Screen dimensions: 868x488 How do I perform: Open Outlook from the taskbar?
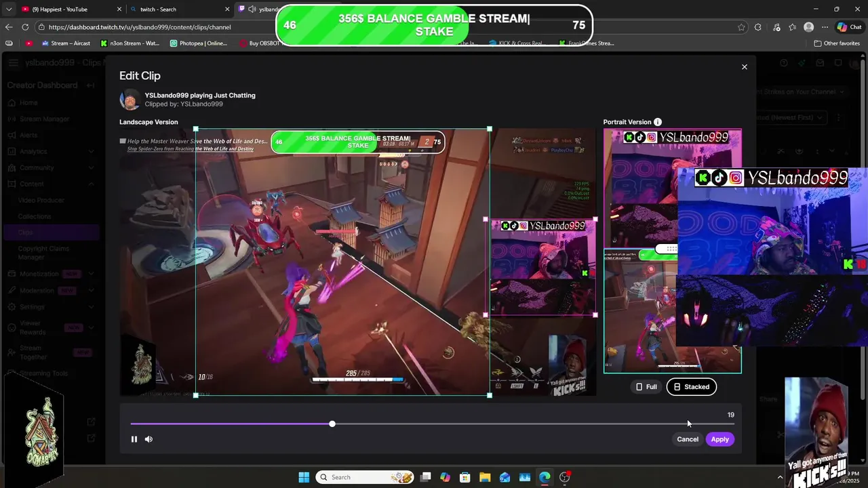click(x=505, y=477)
